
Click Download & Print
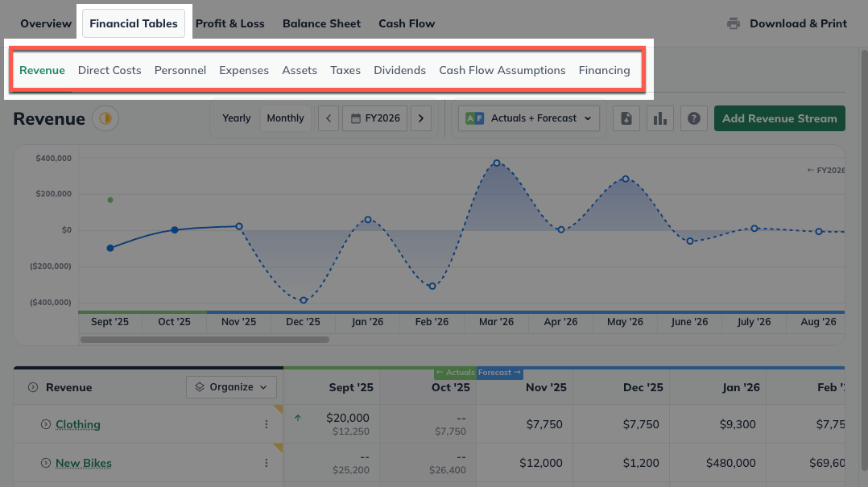[787, 23]
